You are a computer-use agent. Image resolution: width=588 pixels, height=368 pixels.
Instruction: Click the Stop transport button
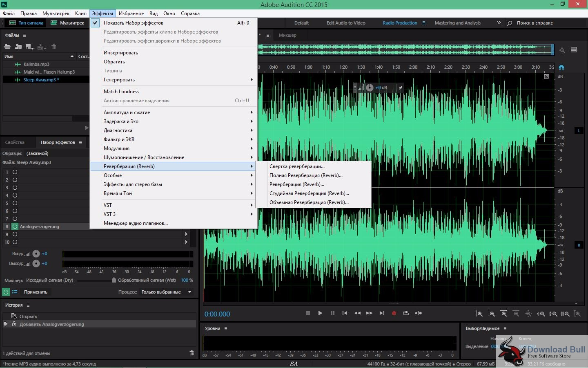(x=308, y=313)
